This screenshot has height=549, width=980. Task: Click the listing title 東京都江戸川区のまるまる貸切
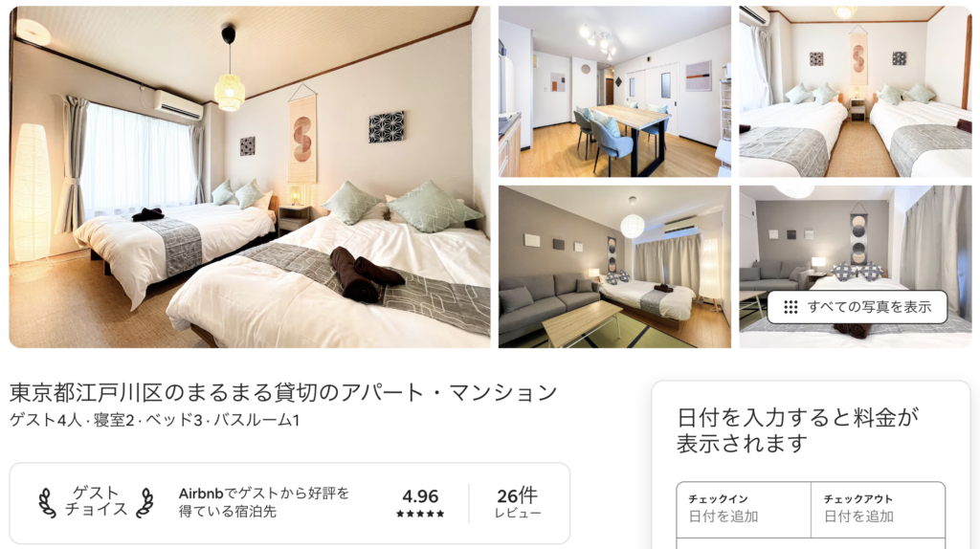283,392
